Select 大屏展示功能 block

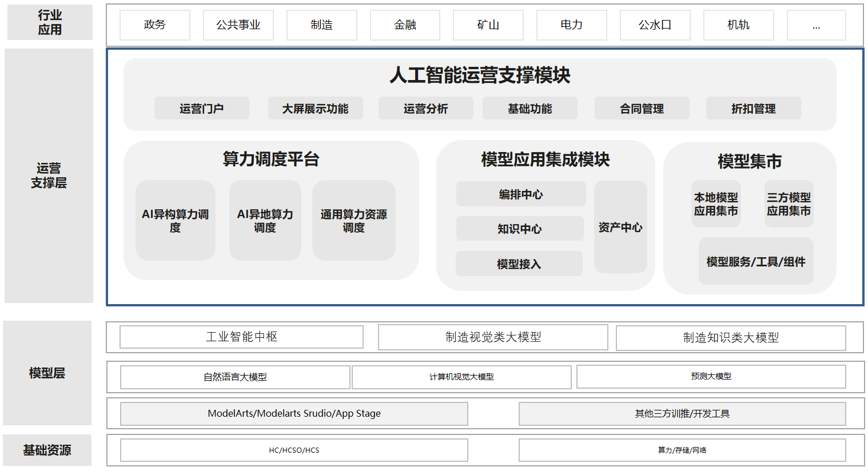tap(315, 109)
